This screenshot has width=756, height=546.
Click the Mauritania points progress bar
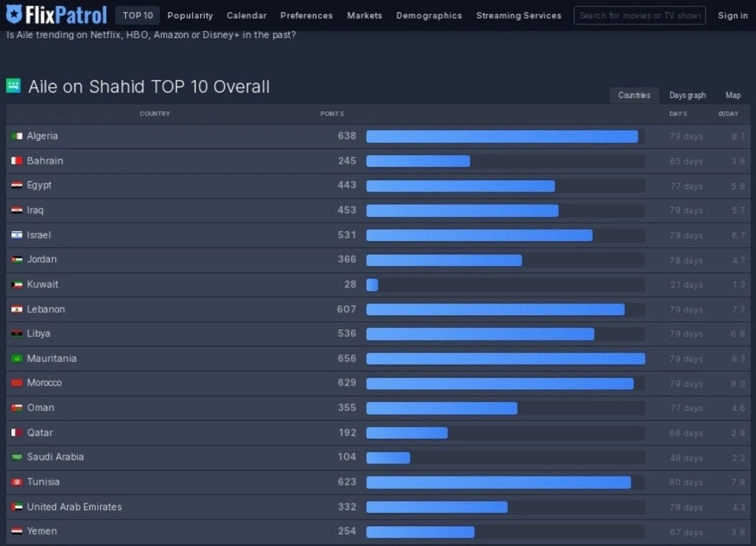(x=505, y=359)
